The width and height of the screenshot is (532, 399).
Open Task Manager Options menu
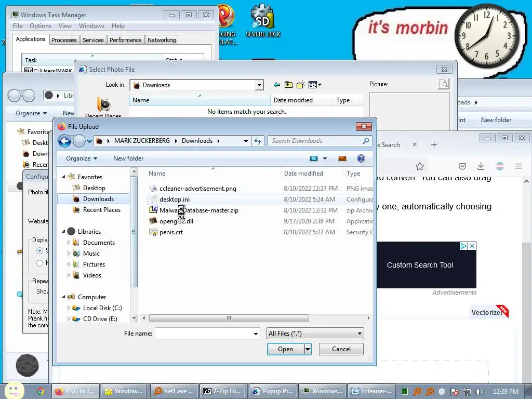(41, 26)
